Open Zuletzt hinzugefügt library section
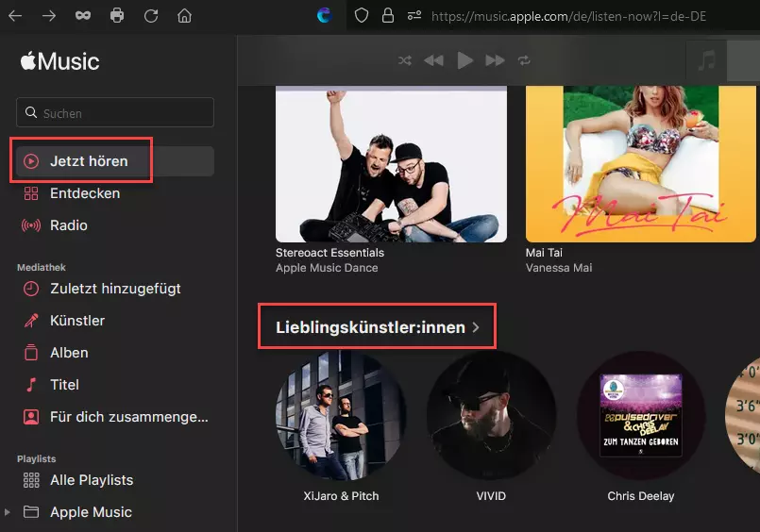Image resolution: width=760 pixels, height=532 pixels. 115,289
